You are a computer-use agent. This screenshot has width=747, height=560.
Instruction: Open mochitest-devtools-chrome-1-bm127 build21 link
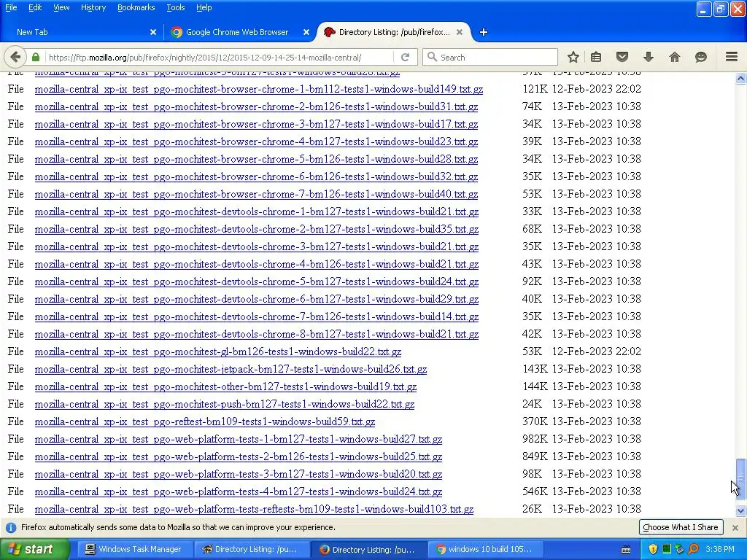[x=257, y=211]
